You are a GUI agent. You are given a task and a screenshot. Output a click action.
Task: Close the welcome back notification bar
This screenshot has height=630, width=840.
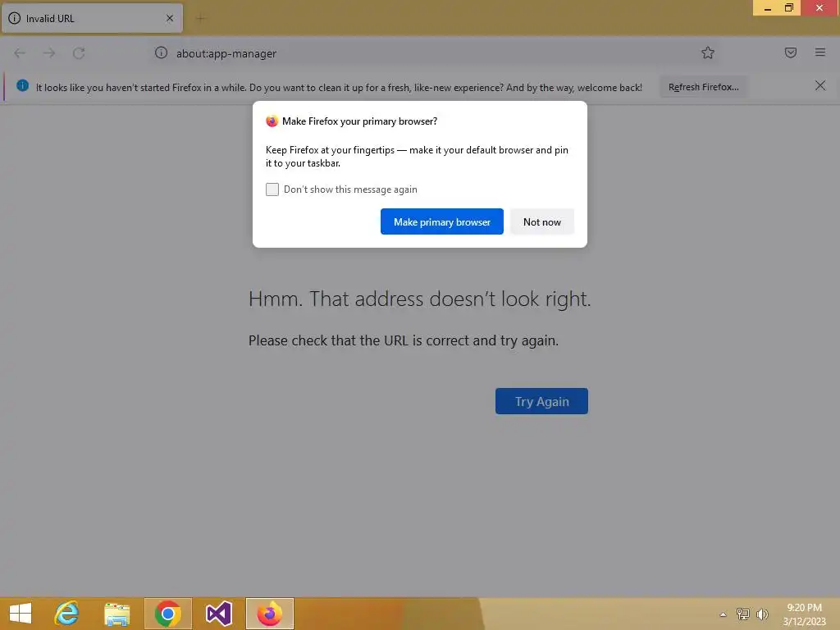(820, 85)
